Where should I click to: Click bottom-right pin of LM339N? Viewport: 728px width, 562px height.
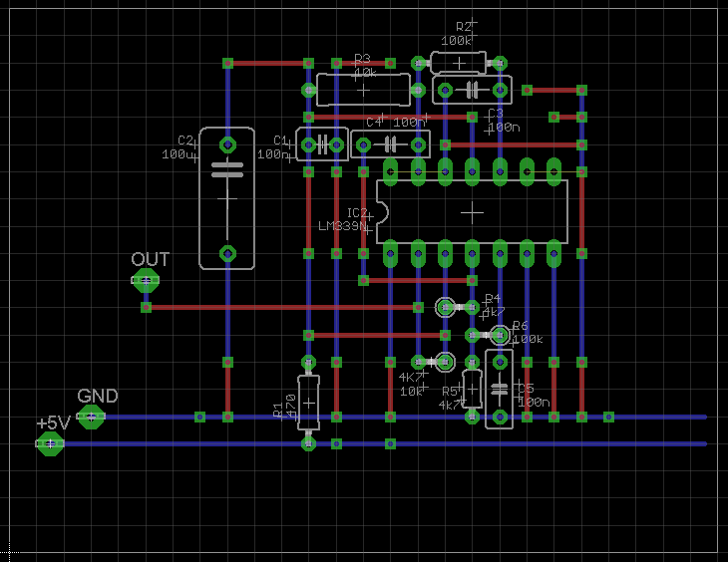click(x=553, y=253)
